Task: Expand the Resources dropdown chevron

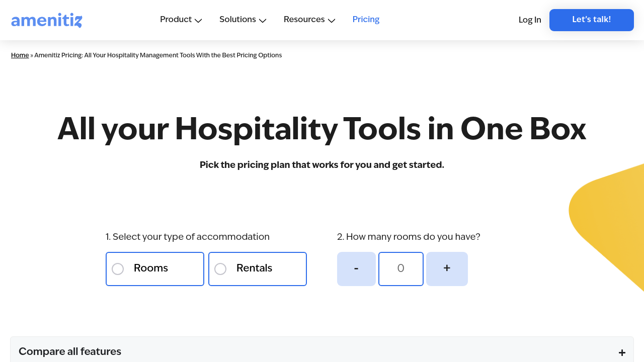Action: coord(332,21)
